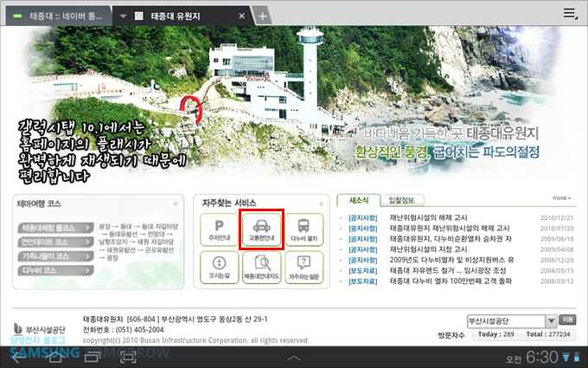Screen dimensions: 588x368
Task: Open dropdown arrow on 태종대 유원지 tab
Action: (x=123, y=16)
